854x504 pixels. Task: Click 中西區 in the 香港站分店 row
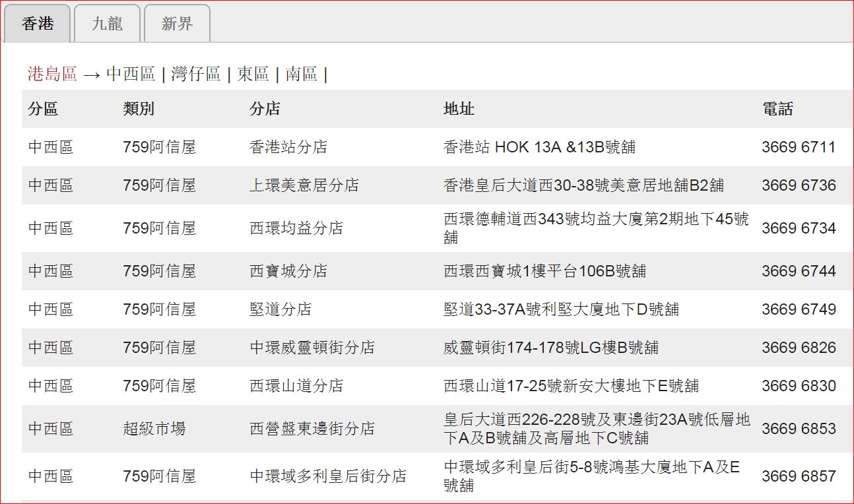51,147
